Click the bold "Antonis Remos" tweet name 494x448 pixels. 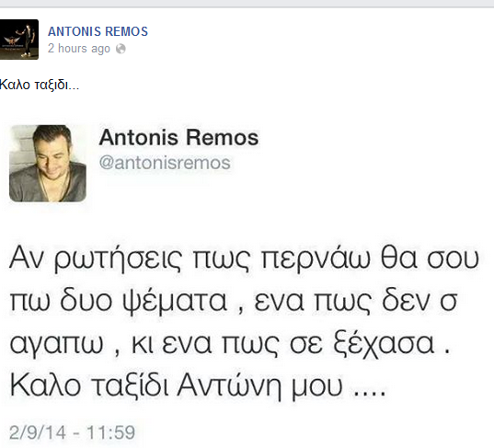(178, 138)
